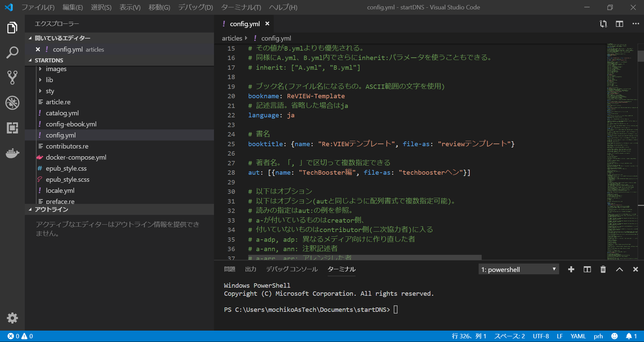Open the 選択(S) menu
This screenshot has width=644, height=342.
[101, 8]
